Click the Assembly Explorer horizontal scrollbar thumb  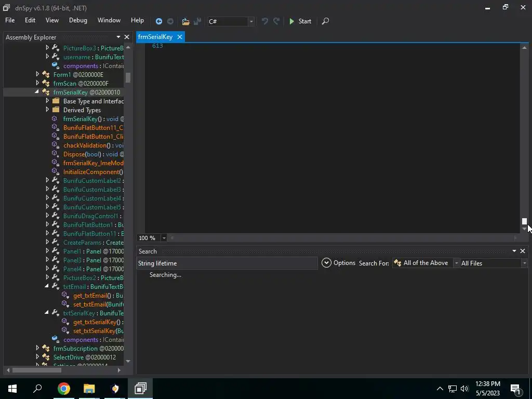click(37, 370)
